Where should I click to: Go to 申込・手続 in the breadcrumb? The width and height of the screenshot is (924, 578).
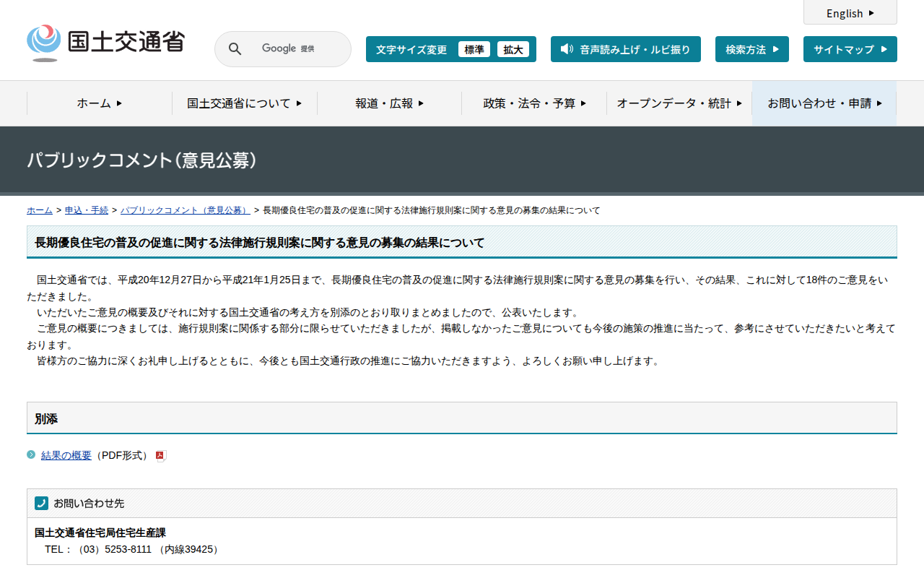pyautogui.click(x=87, y=210)
